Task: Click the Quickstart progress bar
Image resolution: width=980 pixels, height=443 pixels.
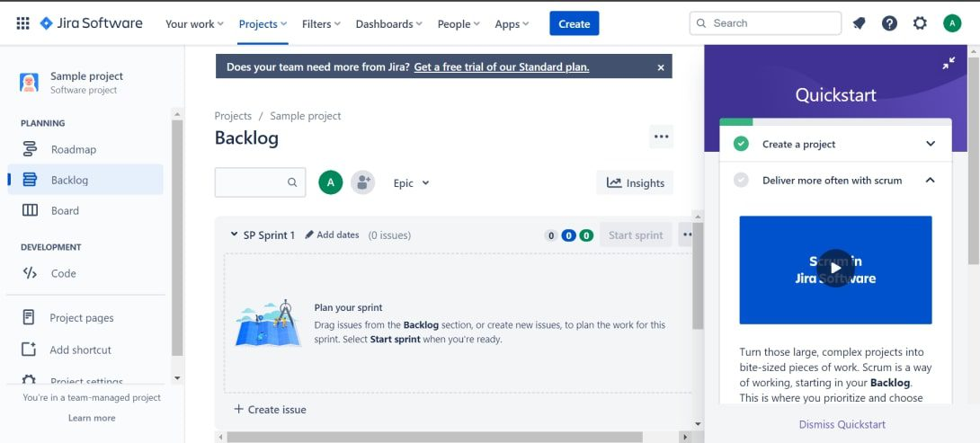Action: click(x=835, y=122)
